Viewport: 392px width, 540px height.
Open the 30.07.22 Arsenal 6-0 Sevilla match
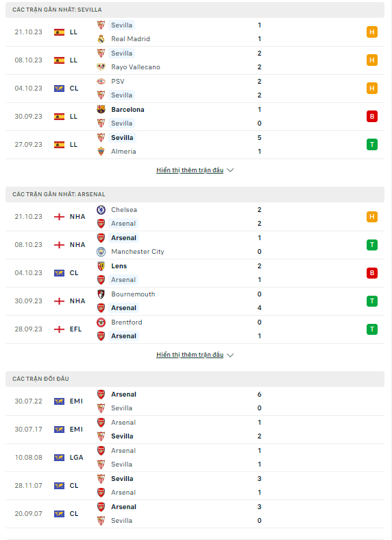[x=195, y=401]
